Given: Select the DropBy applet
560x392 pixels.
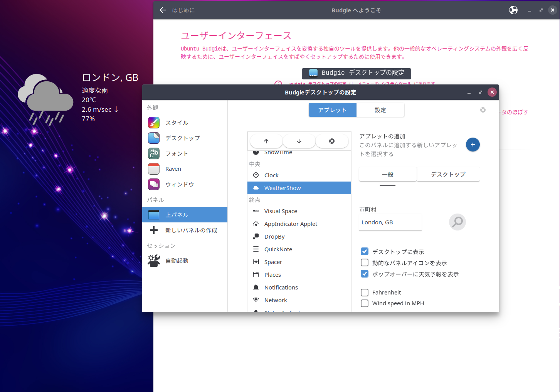Looking at the screenshot, I should (299, 237).
